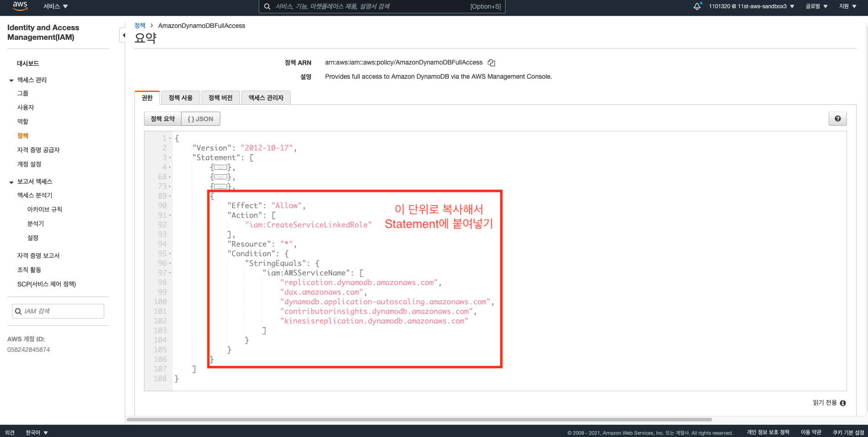Viewport: 868px width, 437px height.
Task: Click the 의견 feedback link
Action: click(10, 432)
